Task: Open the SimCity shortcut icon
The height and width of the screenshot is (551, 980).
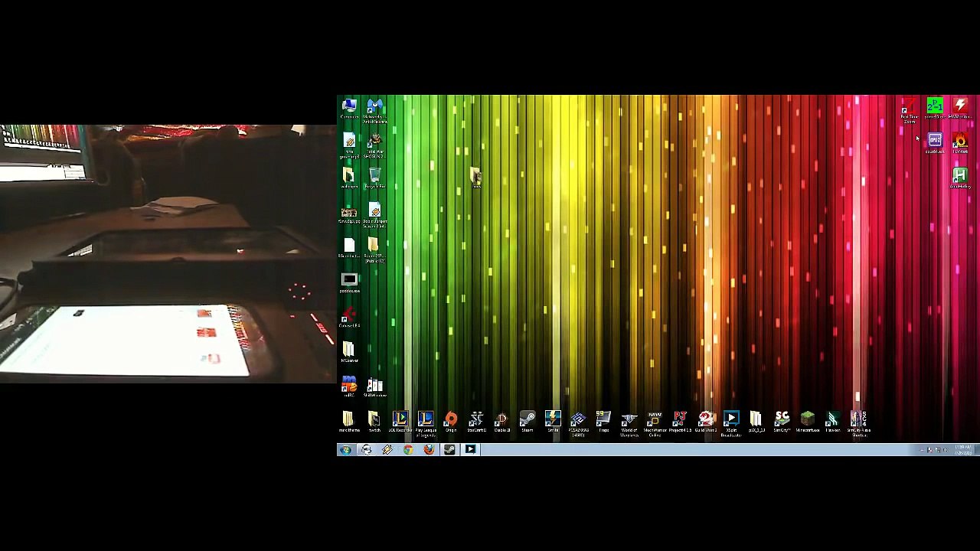Action: pos(782,421)
